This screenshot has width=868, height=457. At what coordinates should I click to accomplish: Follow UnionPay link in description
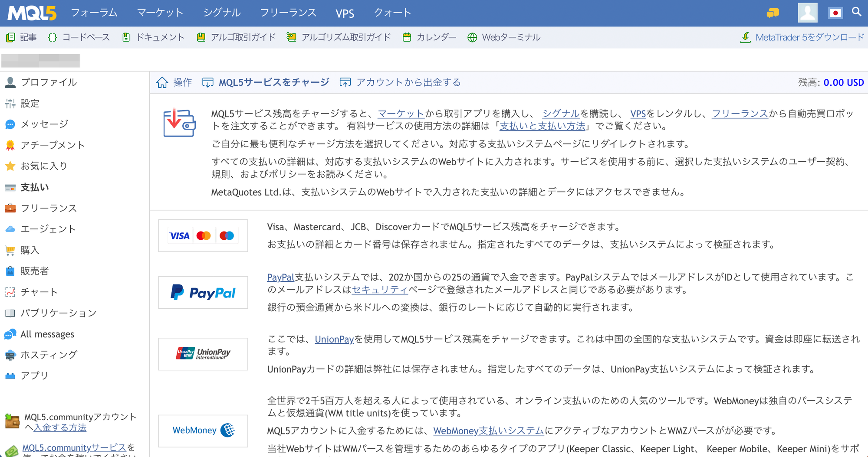tap(334, 339)
